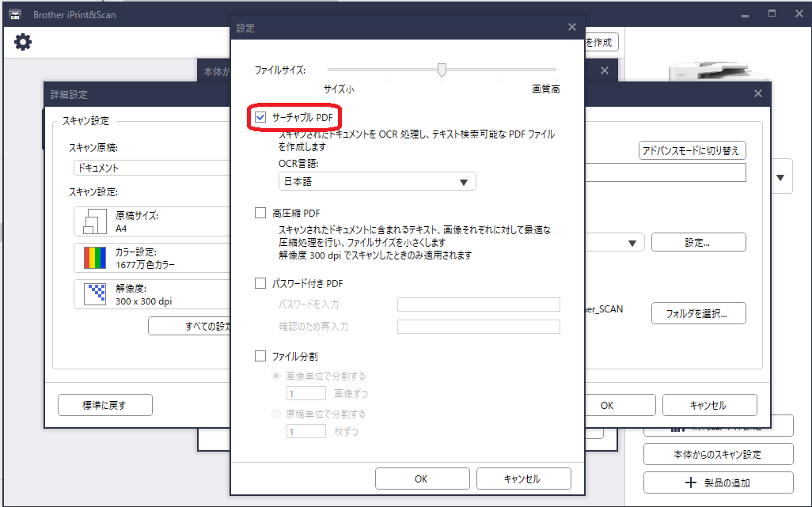Click the サイズ小 end of the file size slider
Screen dimensions: 812x507
[x=339, y=89]
